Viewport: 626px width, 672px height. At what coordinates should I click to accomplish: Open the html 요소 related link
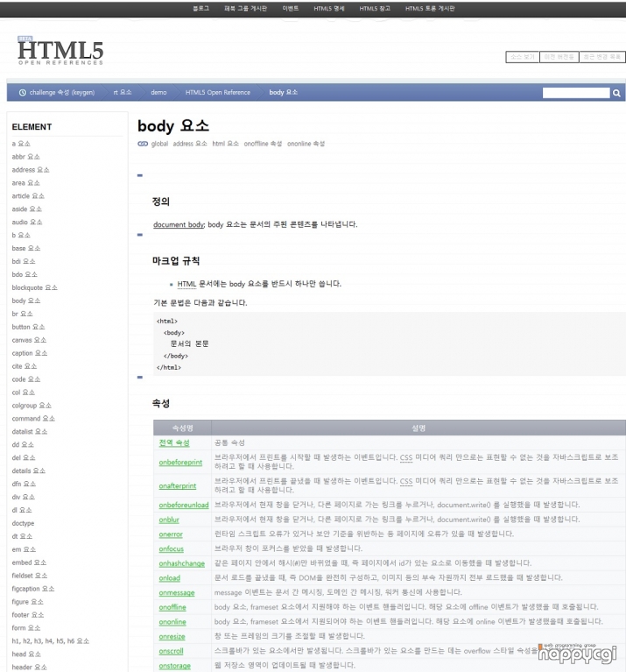(x=225, y=144)
